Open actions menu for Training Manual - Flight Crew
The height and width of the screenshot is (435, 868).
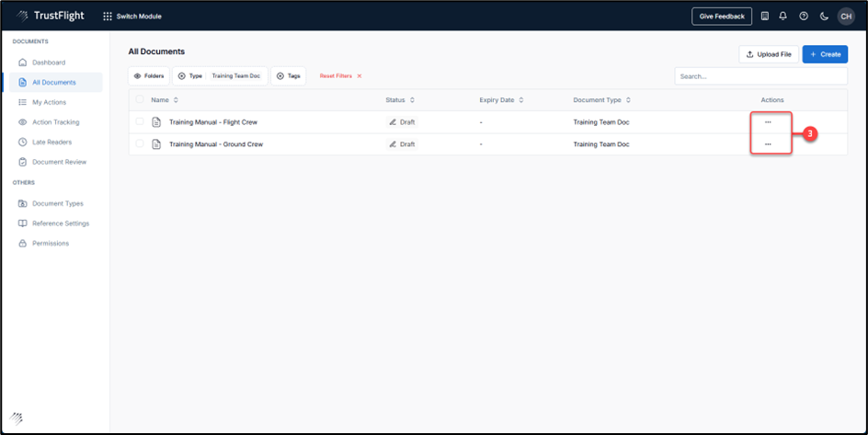coord(768,122)
